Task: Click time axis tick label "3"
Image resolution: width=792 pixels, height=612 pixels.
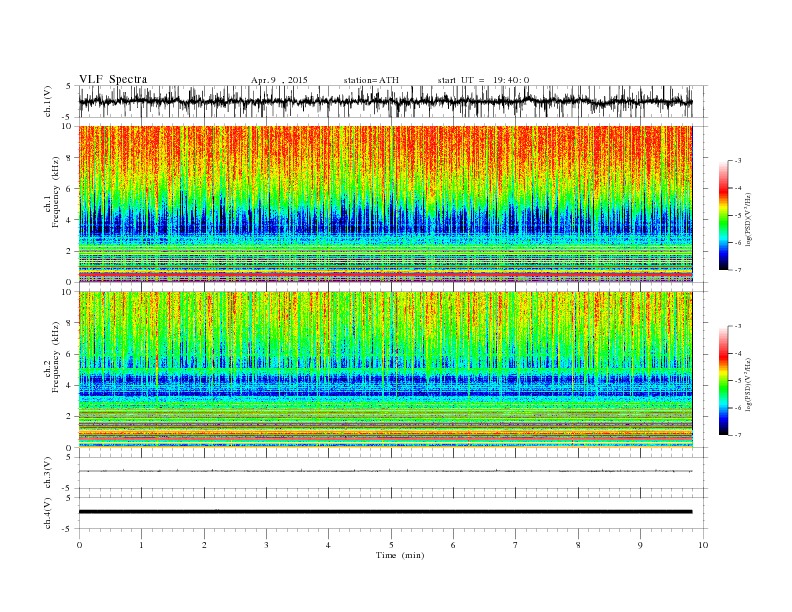Action: click(266, 545)
